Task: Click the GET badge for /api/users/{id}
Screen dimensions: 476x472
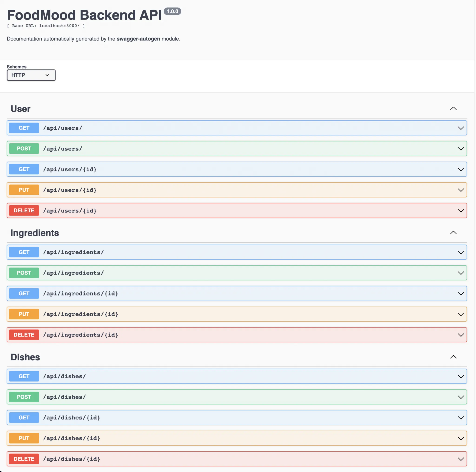Action: tap(24, 169)
